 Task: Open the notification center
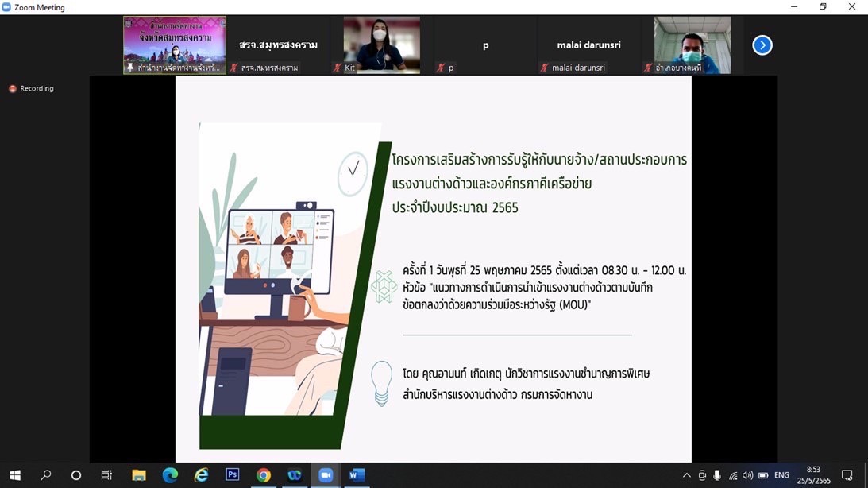click(x=847, y=475)
